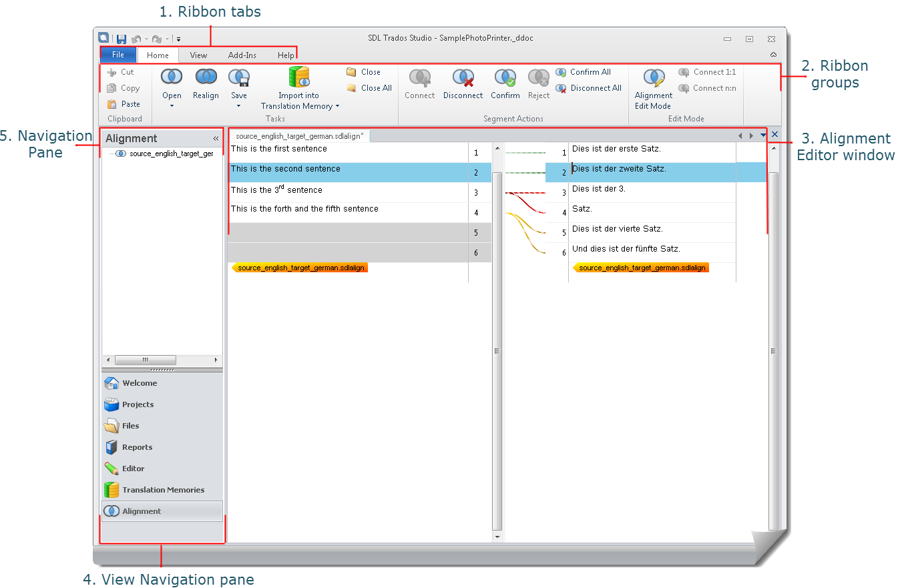Open the Welcome view
The image size is (898, 588).
pos(162,383)
